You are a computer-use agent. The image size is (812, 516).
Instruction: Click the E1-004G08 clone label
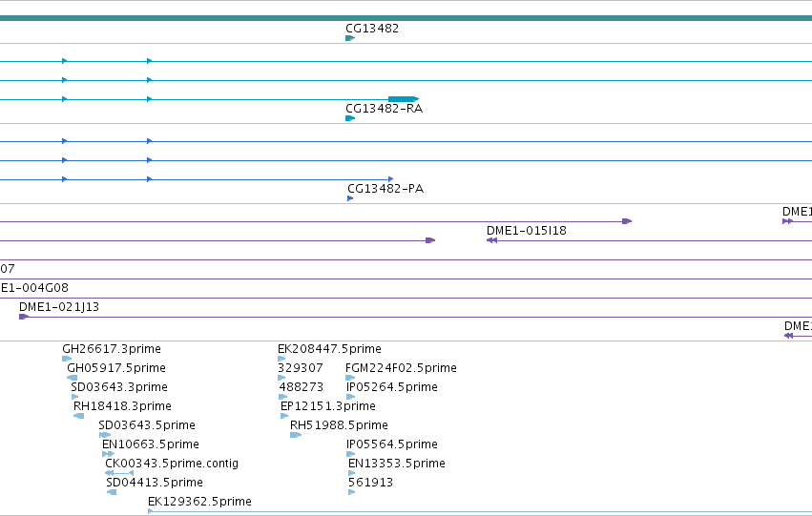(x=34, y=288)
